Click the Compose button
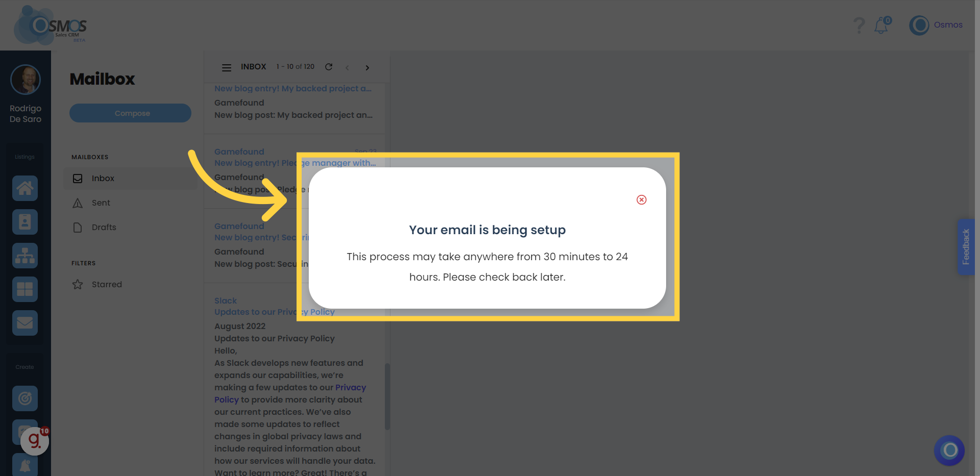The width and height of the screenshot is (980, 476). (x=130, y=113)
